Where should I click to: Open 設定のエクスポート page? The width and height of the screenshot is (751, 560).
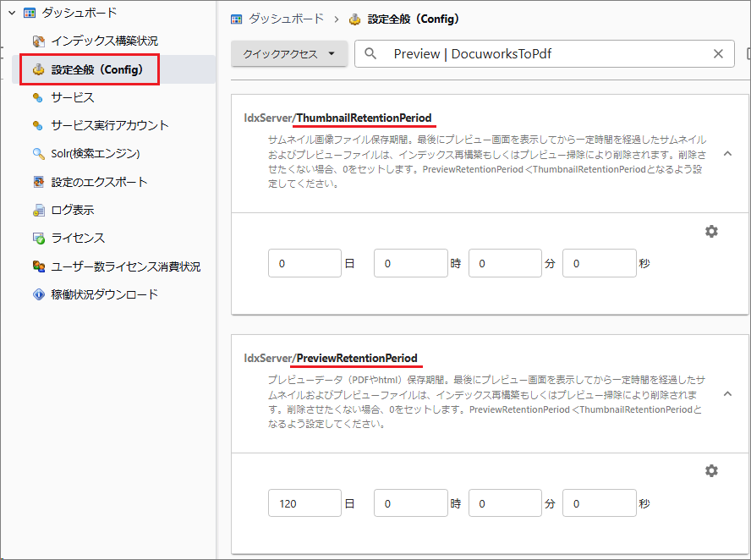coord(99,182)
